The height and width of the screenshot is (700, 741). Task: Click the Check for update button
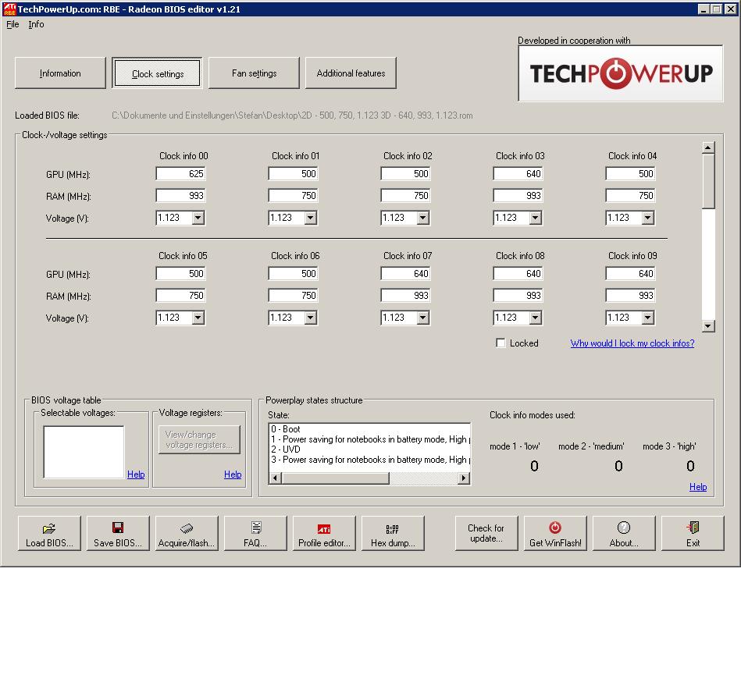tap(486, 533)
